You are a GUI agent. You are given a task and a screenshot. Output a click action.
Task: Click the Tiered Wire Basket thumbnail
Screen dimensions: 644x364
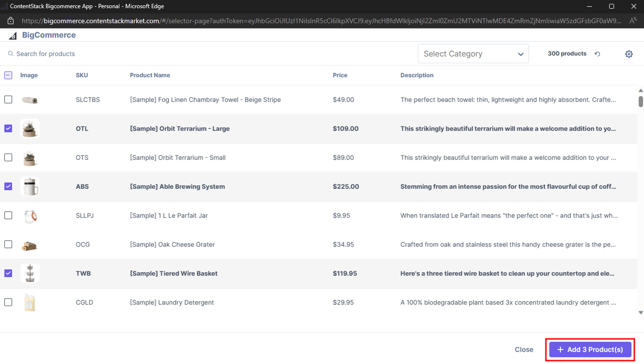(30, 273)
